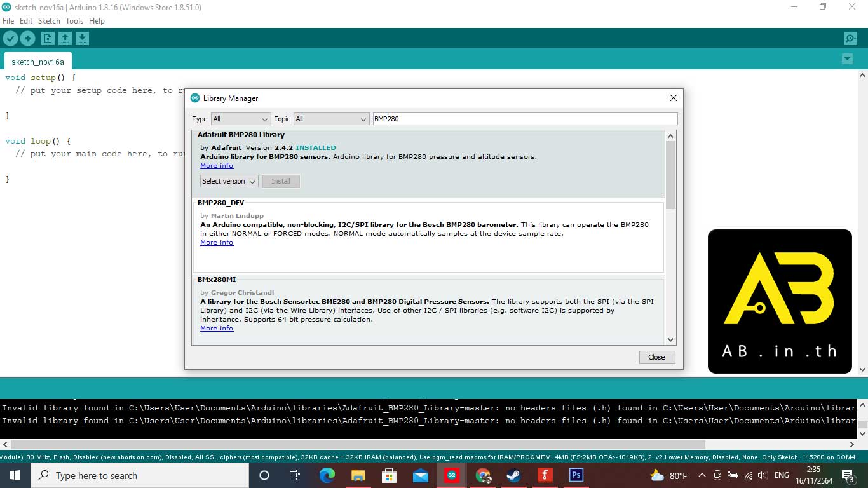Expand the sketch tab options arrow
The height and width of the screenshot is (488, 868).
tap(847, 59)
